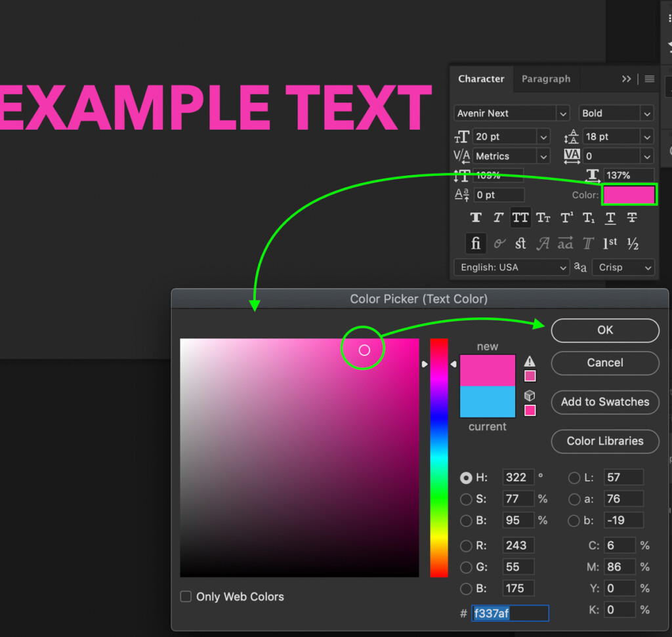Enable Superscript formatting
This screenshot has width=672, height=637.
pyautogui.click(x=565, y=217)
